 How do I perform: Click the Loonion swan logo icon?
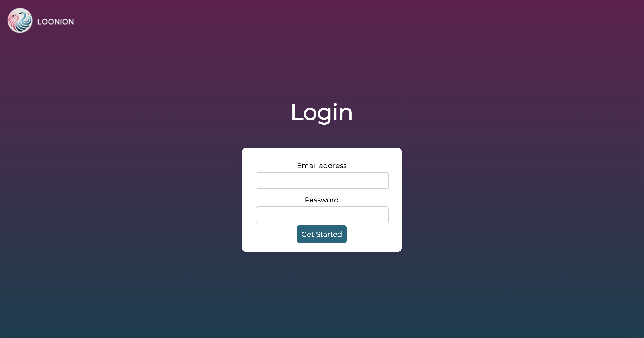pos(20,21)
